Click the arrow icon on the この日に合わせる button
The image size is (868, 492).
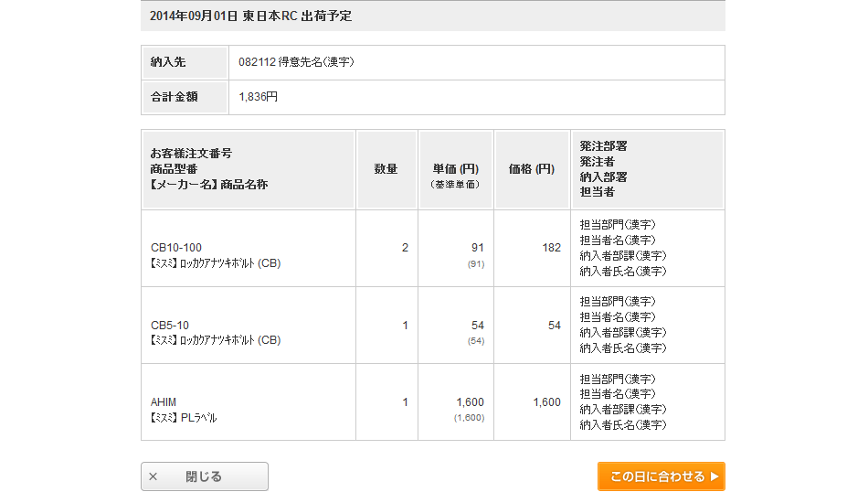715,476
